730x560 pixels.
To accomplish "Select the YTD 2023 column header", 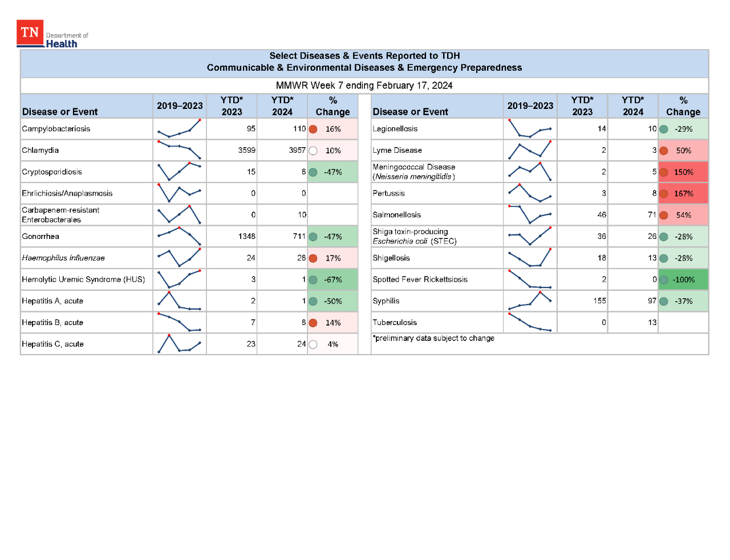I will (x=232, y=105).
